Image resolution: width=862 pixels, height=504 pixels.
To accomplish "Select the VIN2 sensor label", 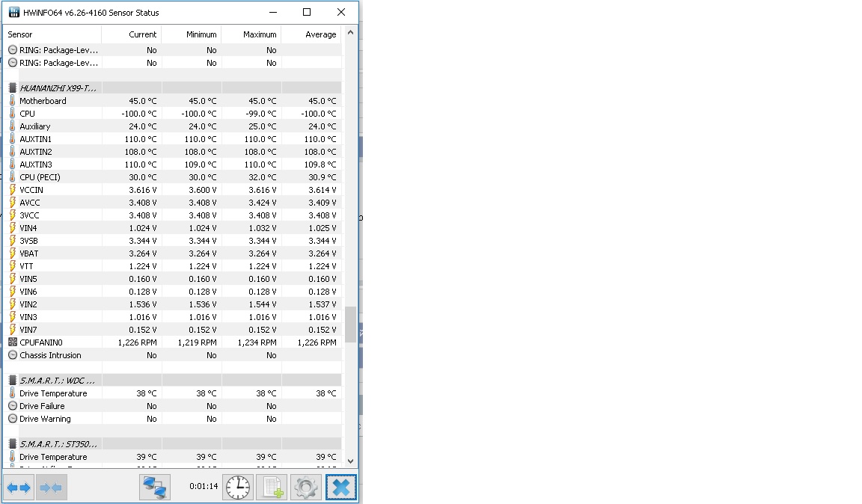I will tap(28, 304).
